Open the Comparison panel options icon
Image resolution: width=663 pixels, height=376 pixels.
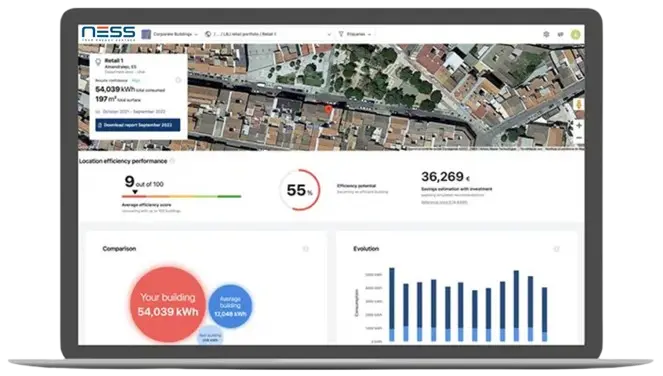tap(305, 249)
